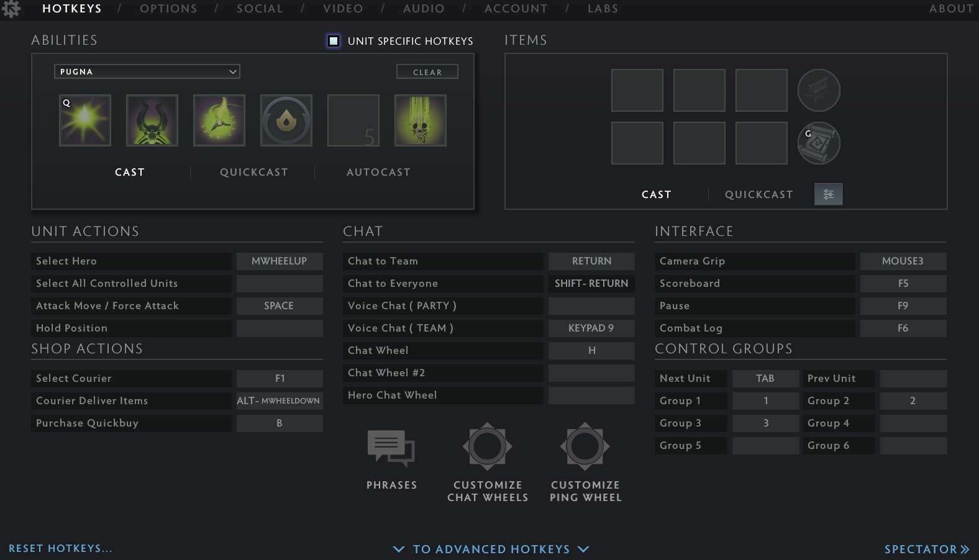This screenshot has height=560, width=979.
Task: Rebind Voice Chat (TEAM) KEYPAD 9
Action: tap(591, 328)
